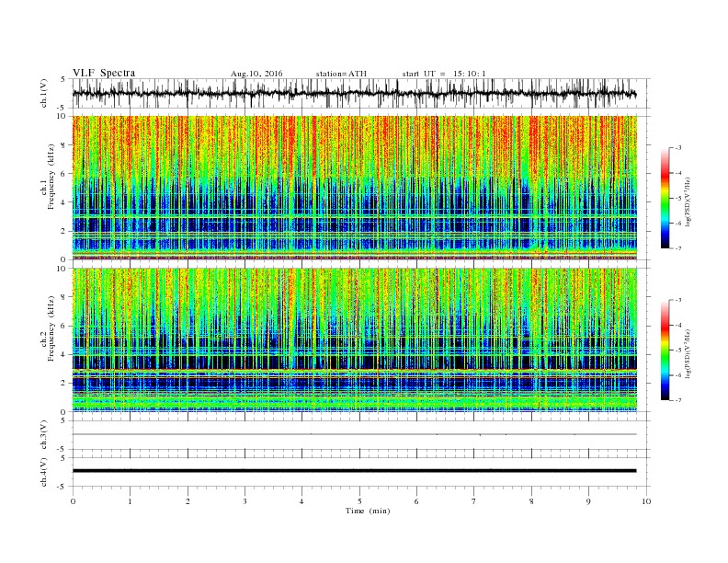This screenshot has height=563, width=728.
Task: Click the thick ch.4 voltage trace
Action: (x=354, y=471)
